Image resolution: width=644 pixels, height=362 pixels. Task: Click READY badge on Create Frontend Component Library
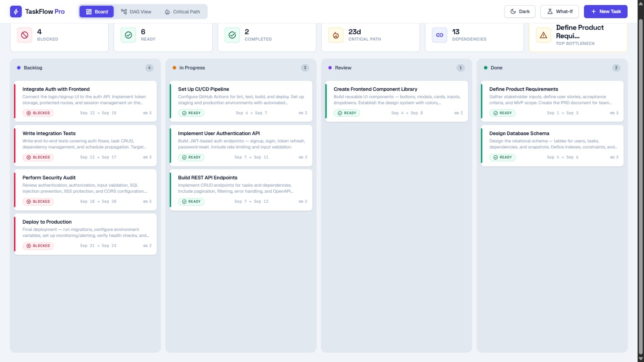[347, 113]
